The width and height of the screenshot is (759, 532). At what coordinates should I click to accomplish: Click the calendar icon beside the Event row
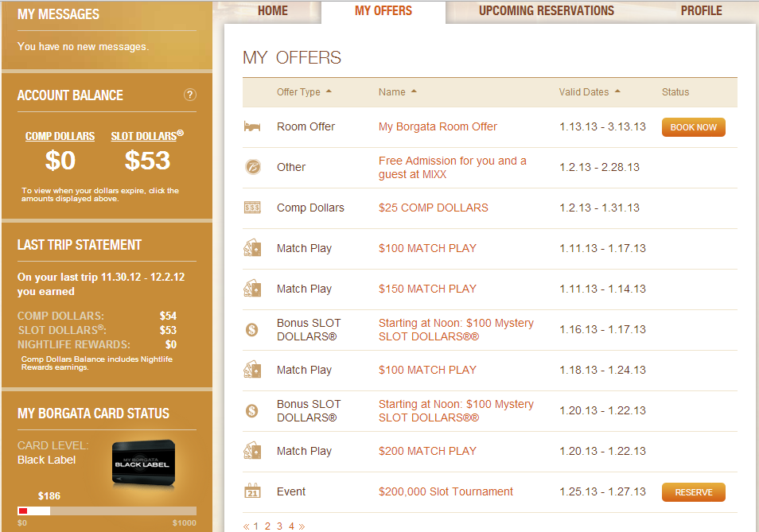click(252, 491)
